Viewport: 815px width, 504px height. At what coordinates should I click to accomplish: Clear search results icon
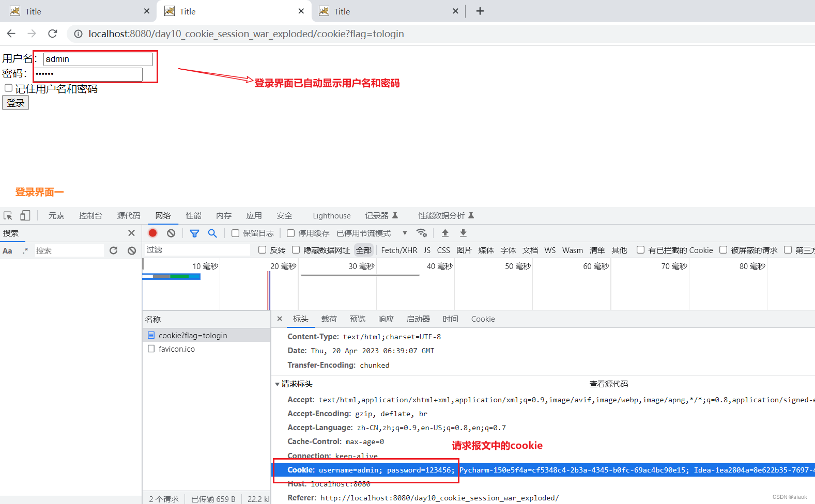[x=132, y=250]
